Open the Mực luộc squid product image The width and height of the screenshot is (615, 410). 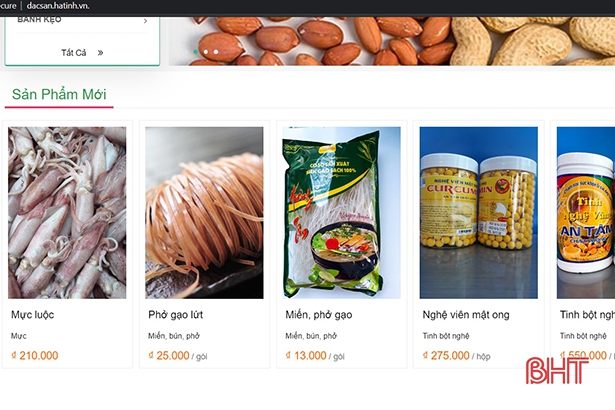point(67,213)
